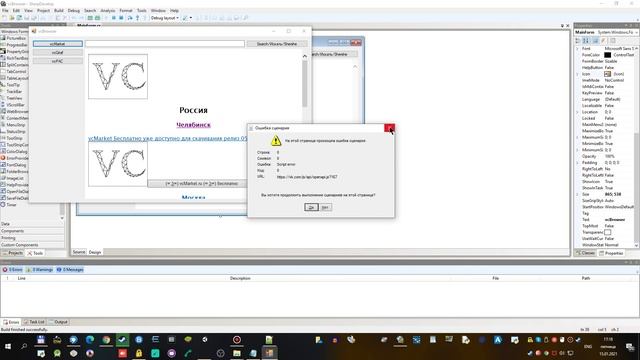The image size is (640, 360).
Task: Open Chrome from the taskbar
Action: pyautogui.click(x=106, y=340)
